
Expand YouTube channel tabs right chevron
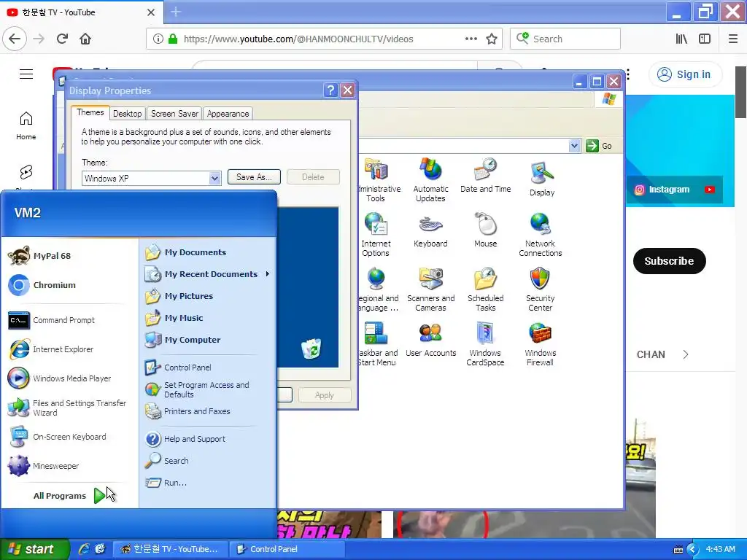[x=686, y=354]
